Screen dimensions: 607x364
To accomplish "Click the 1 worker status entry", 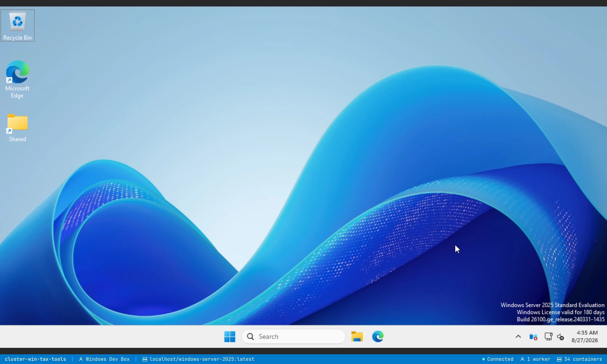I will point(535,359).
